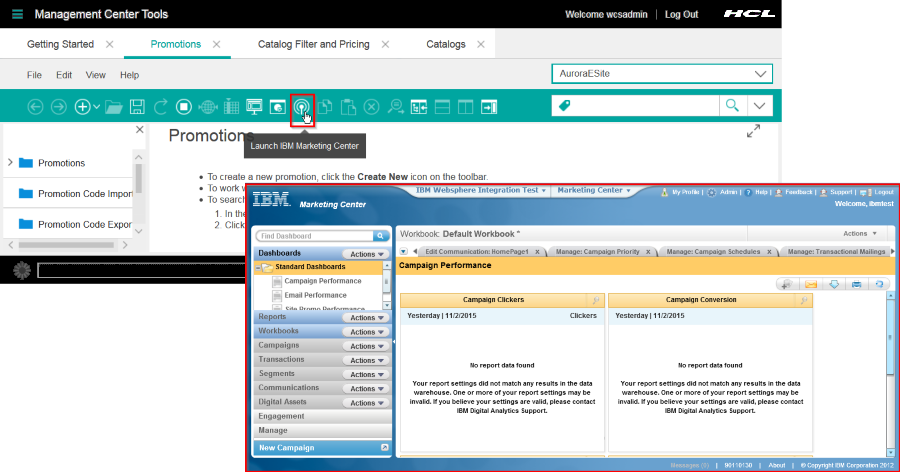Image resolution: width=900 pixels, height=472 pixels.
Task: Click the calendar grid toolbar icon
Action: point(231,107)
